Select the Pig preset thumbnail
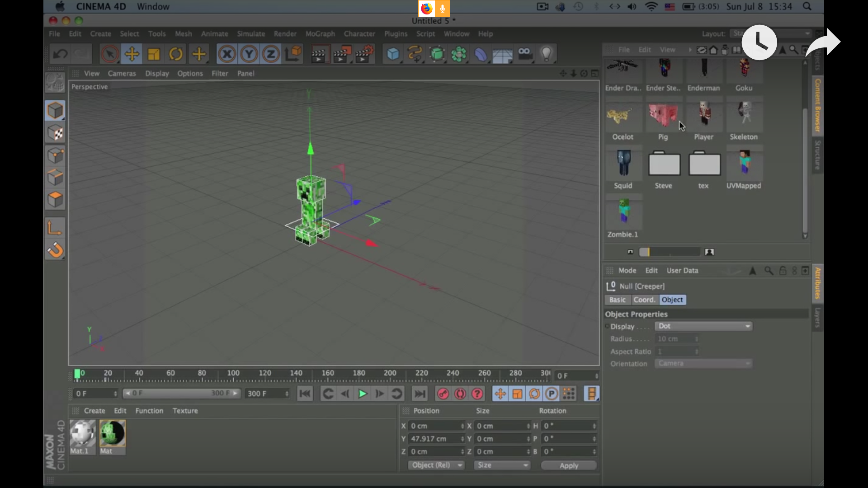This screenshot has width=868, height=488. 663,116
